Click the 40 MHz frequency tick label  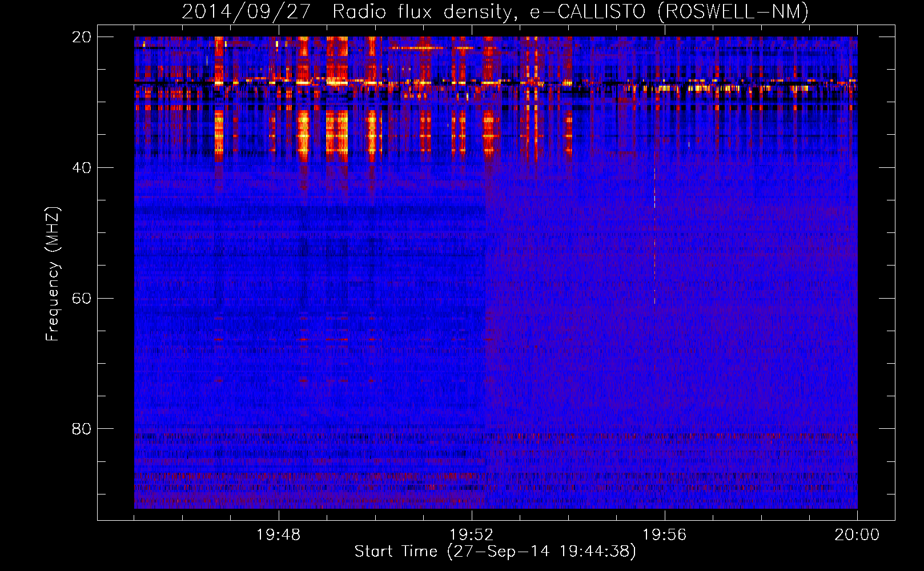point(82,167)
